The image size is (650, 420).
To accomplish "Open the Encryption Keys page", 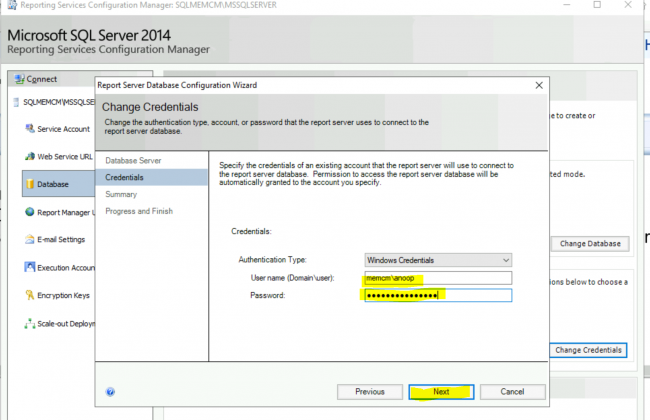I will [x=63, y=295].
